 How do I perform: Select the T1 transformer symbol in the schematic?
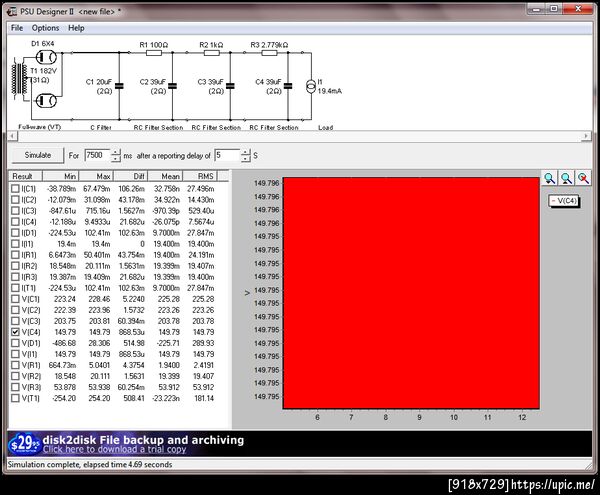[x=20, y=79]
